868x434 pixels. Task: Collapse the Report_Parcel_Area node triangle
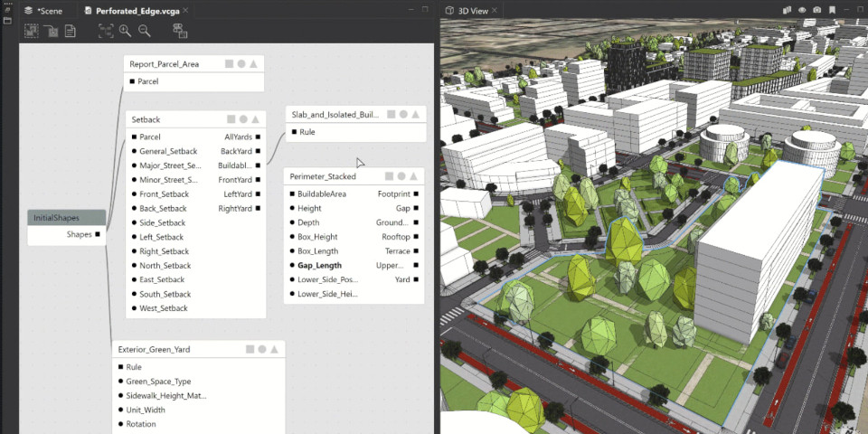254,64
